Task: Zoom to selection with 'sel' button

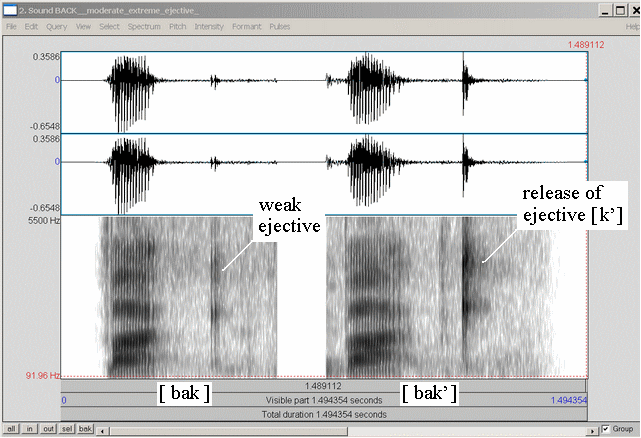Action: coord(67,428)
